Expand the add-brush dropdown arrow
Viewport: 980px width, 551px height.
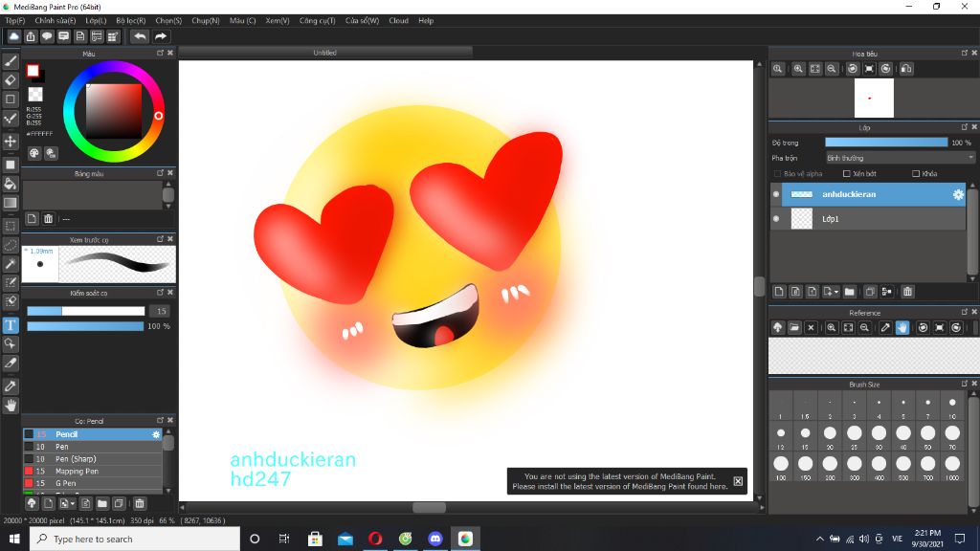tap(73, 503)
